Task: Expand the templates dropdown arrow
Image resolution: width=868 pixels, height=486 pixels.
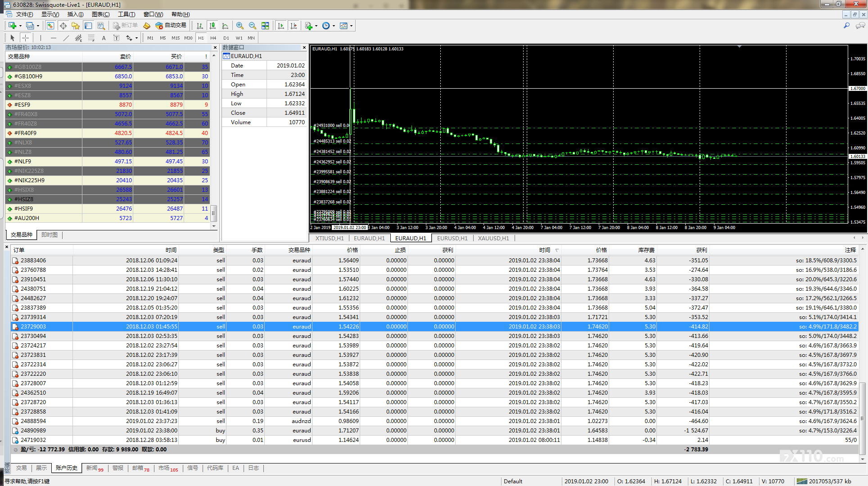Action: [351, 26]
